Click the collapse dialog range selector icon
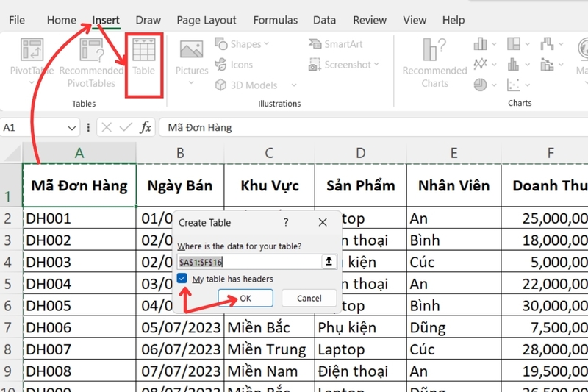 [x=329, y=262]
